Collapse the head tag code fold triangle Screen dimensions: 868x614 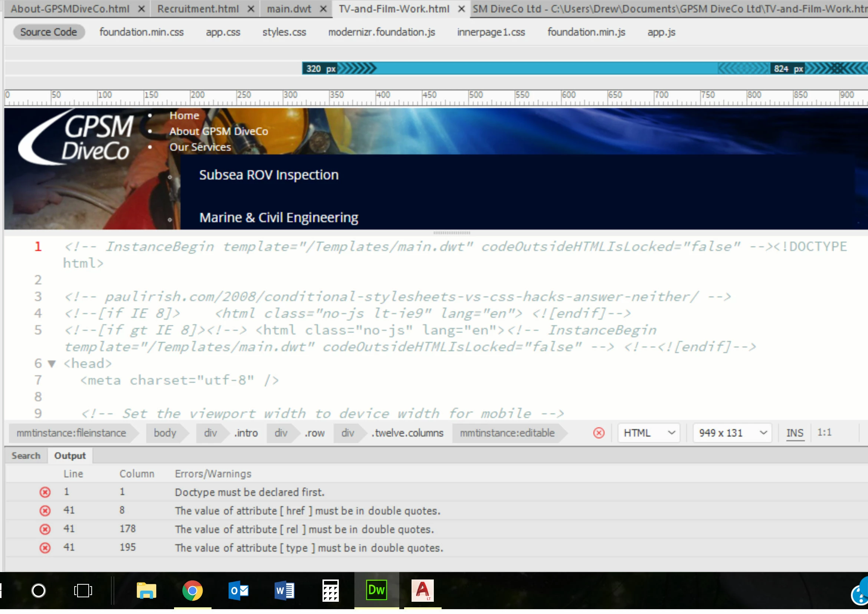coord(52,364)
